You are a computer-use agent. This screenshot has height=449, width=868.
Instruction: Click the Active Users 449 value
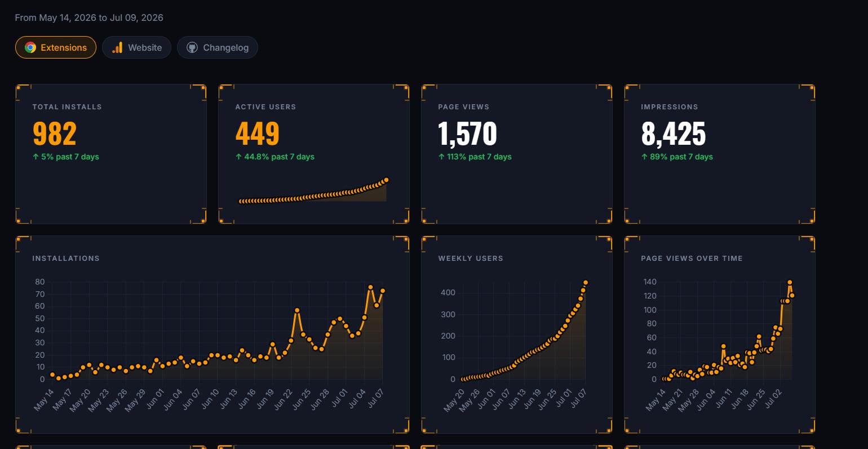point(258,134)
